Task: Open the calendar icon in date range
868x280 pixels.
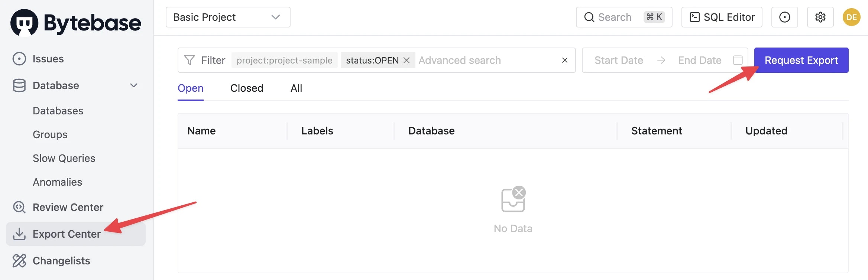Action: pyautogui.click(x=738, y=60)
